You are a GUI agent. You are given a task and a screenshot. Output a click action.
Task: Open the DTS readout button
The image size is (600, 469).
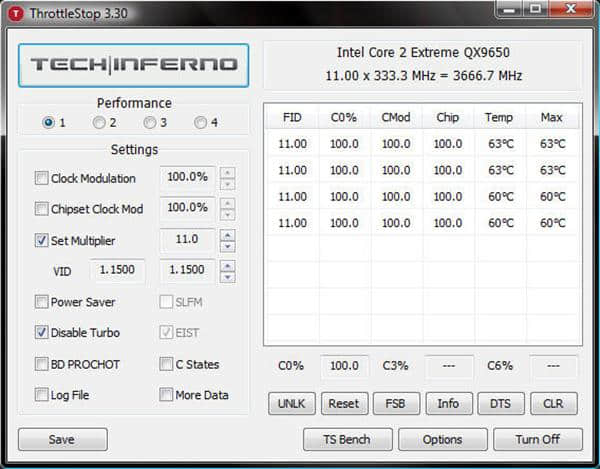tap(501, 403)
